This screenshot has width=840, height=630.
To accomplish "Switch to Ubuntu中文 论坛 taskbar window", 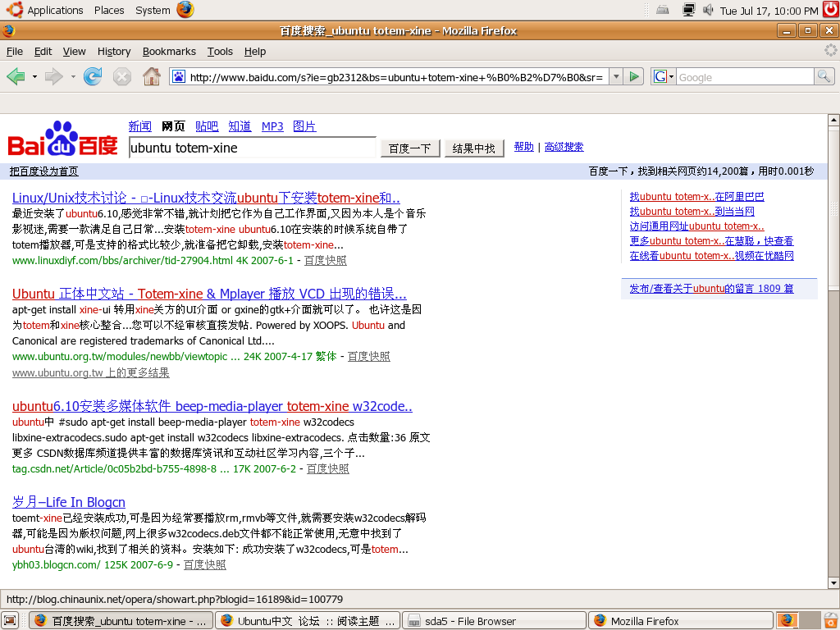I will coord(308,621).
